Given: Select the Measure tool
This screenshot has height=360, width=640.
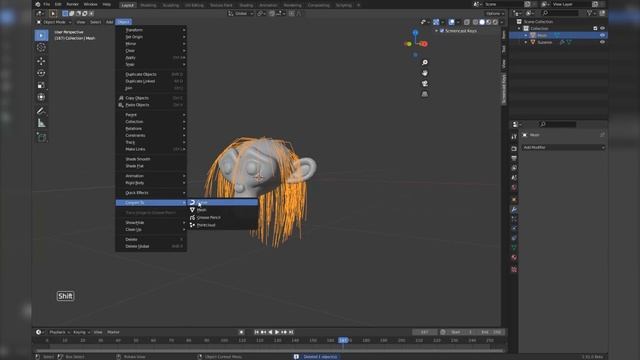Looking at the screenshot, I should [x=41, y=123].
